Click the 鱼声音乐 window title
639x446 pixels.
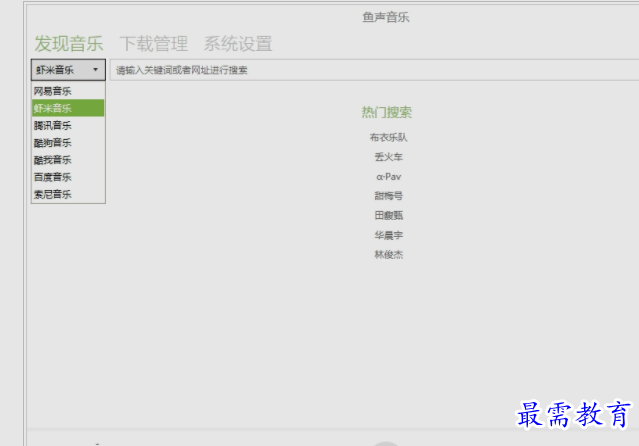point(386,17)
